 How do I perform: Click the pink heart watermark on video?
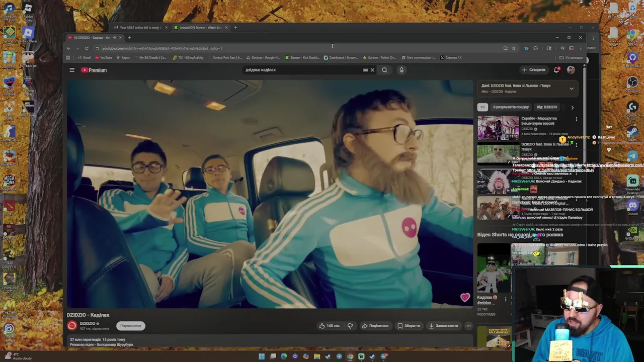pos(465,298)
